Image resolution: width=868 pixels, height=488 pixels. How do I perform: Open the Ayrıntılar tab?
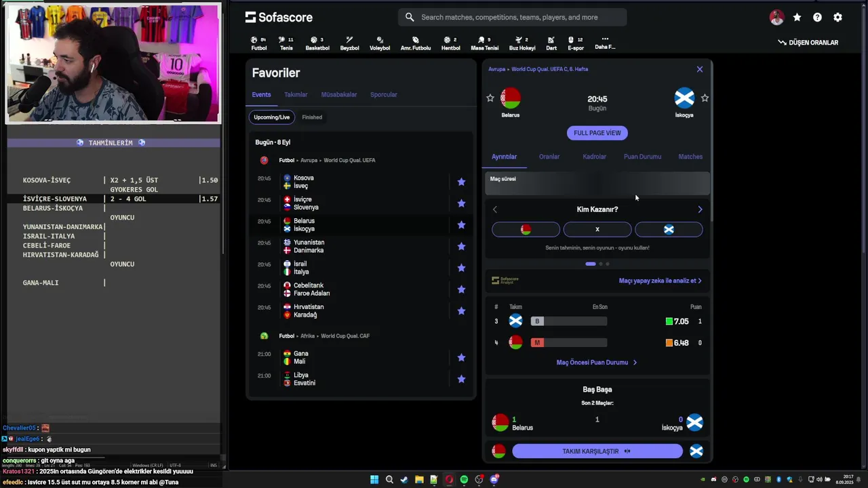click(x=505, y=157)
